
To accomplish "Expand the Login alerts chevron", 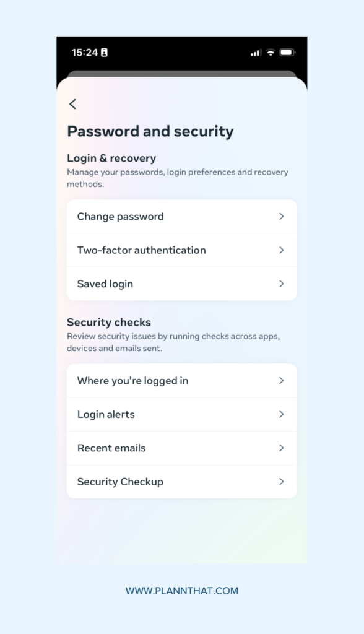I will coord(282,414).
